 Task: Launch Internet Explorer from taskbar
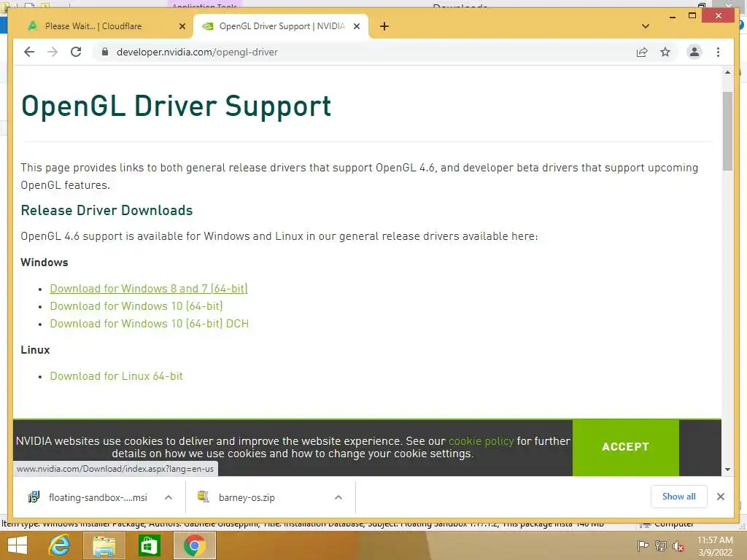60,545
